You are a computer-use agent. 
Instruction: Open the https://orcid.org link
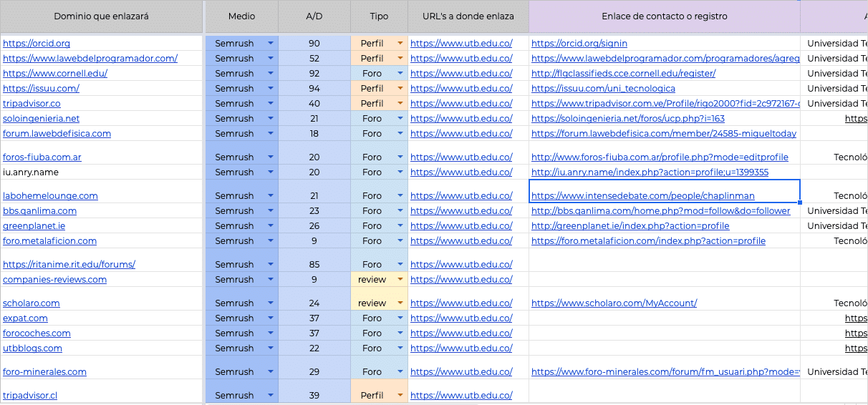(37, 43)
